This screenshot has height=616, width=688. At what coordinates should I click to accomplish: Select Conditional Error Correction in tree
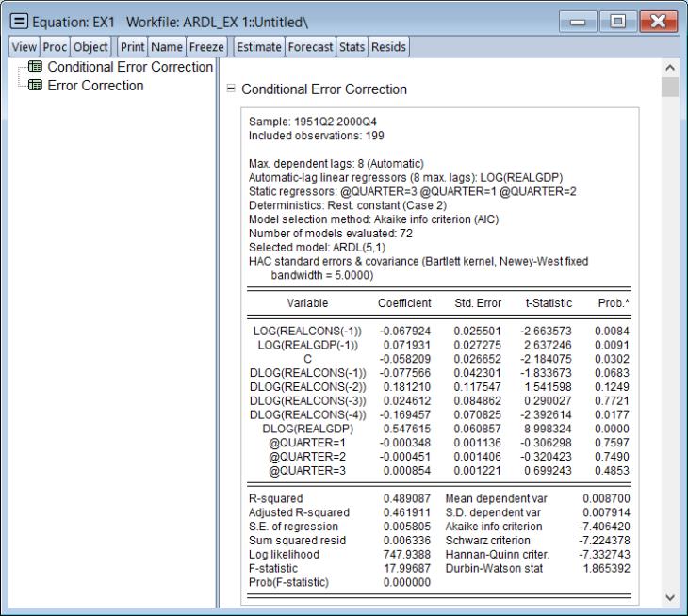coord(131,68)
